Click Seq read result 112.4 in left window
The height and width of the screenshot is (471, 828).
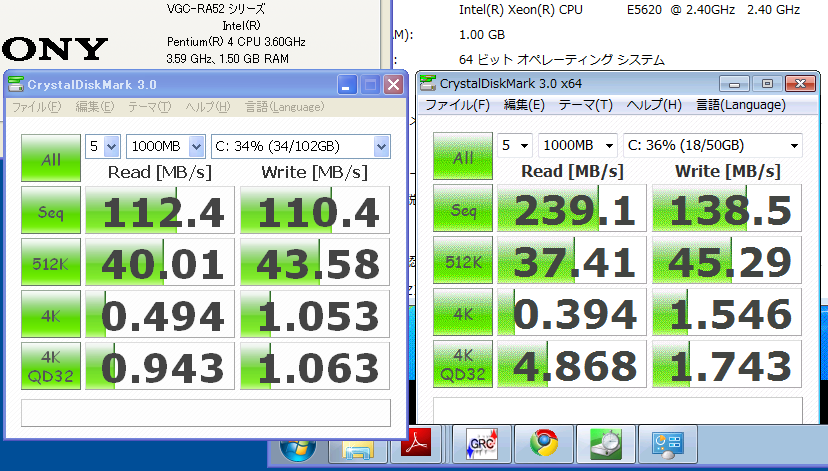pyautogui.click(x=159, y=210)
